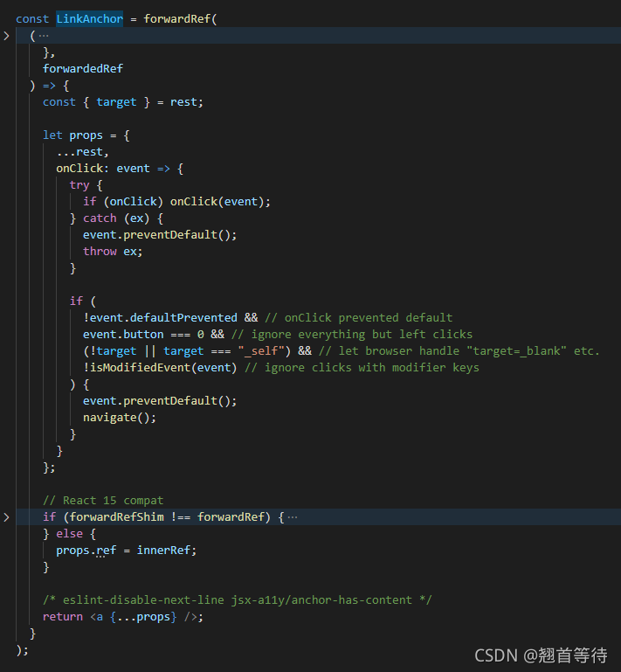The image size is (621, 672).
Task: Click event.preventDefault() inside the catch block
Action: tap(160, 235)
